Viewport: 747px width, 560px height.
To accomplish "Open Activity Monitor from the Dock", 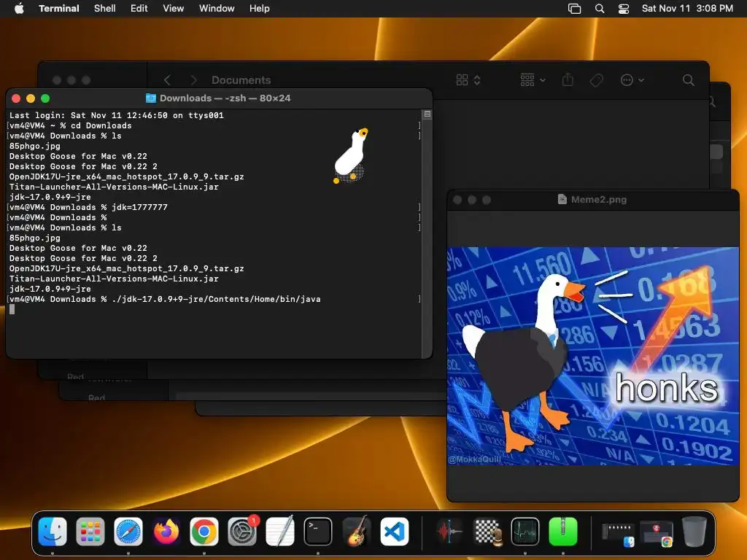I will (x=525, y=532).
